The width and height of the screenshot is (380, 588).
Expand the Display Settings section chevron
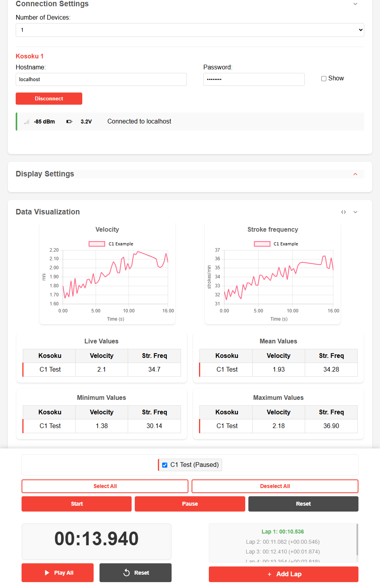click(x=355, y=174)
